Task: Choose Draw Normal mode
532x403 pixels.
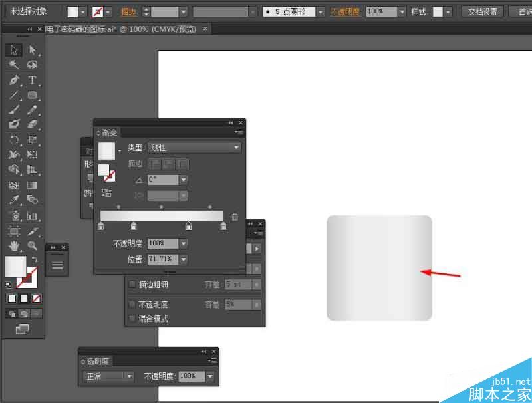Action: [12, 313]
